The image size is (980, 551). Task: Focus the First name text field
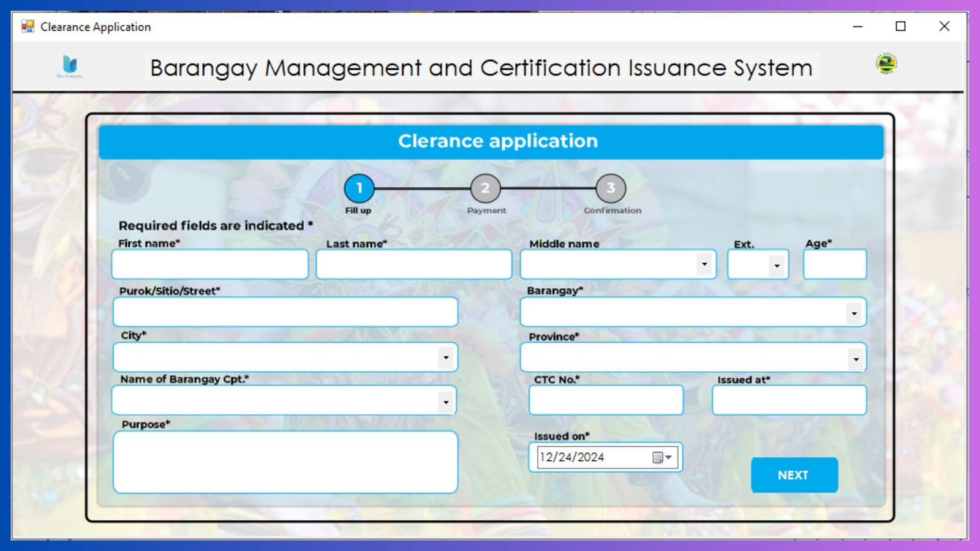209,264
